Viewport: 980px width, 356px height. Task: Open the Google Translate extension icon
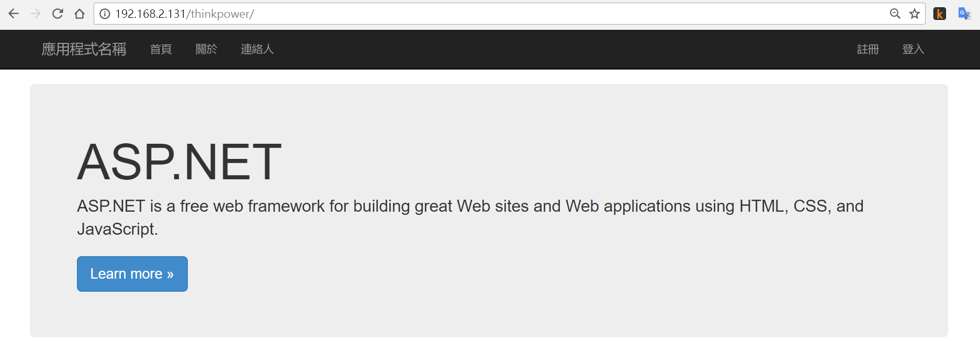coord(964,14)
